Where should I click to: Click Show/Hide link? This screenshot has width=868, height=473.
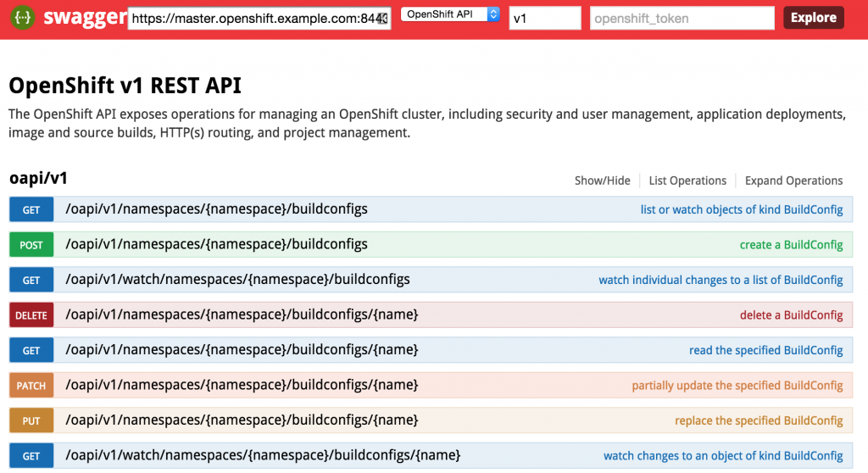[603, 181]
